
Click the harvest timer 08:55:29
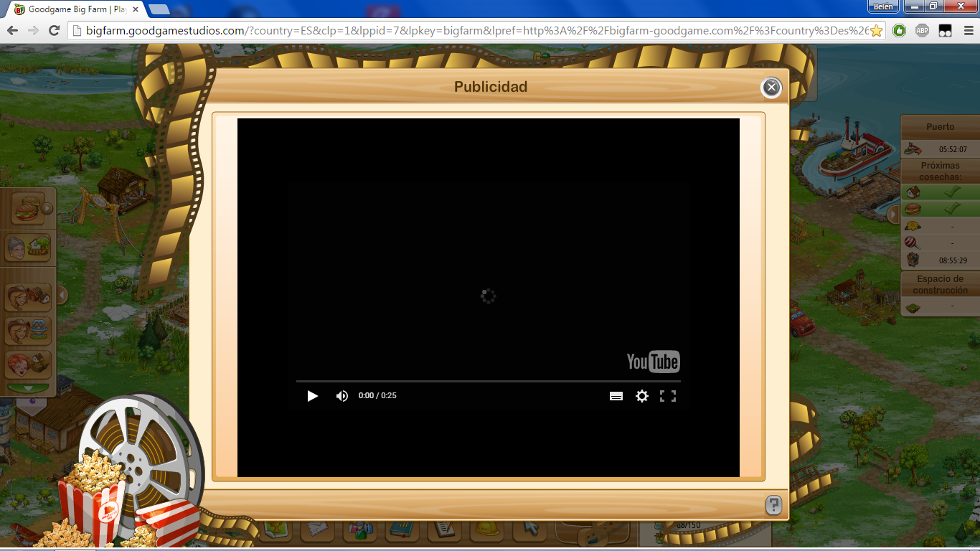(x=953, y=260)
